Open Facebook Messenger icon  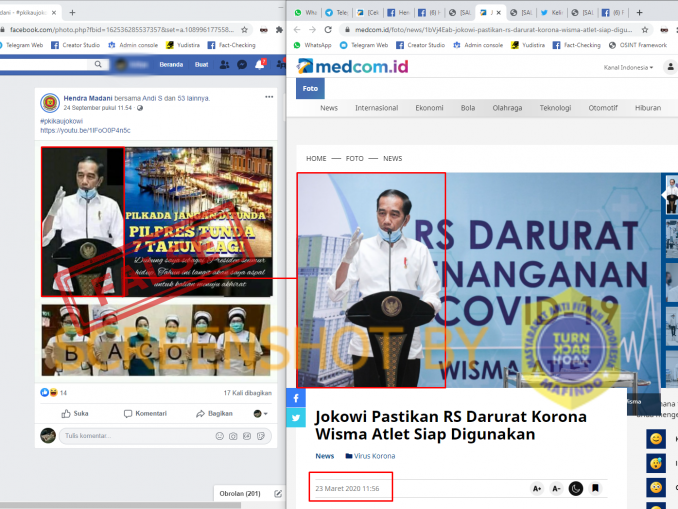pyautogui.click(x=242, y=65)
